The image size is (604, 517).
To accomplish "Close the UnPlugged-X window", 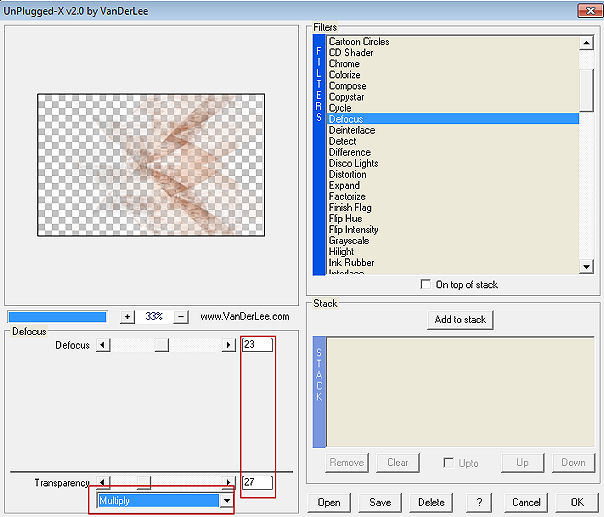I will pos(590,11).
